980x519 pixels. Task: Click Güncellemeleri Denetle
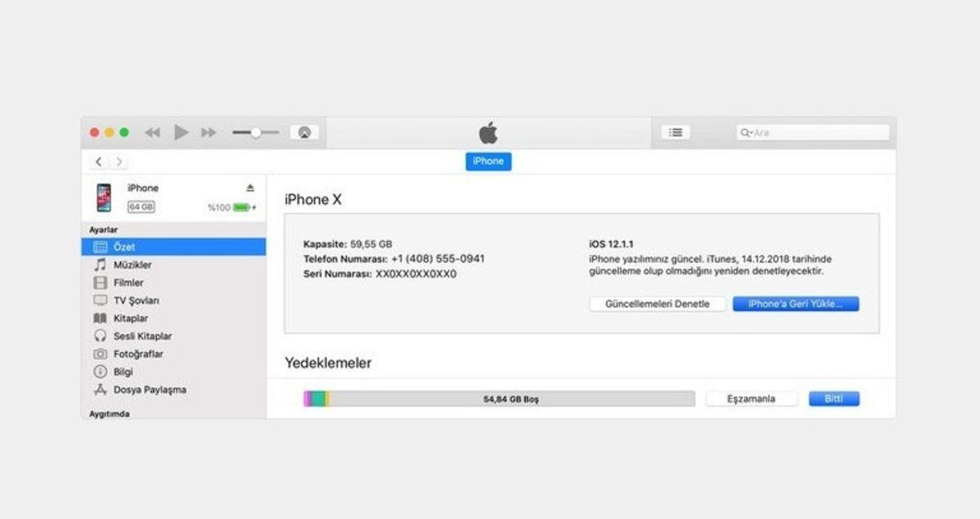click(657, 303)
